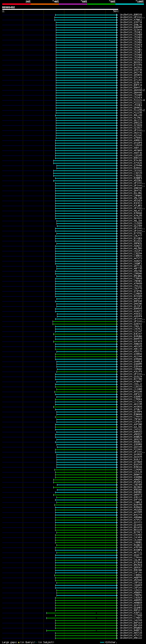Select hit label UniRef100_C2BI93
This screenshot has width=146, height=644.
pyautogui.click(x=131, y=387)
